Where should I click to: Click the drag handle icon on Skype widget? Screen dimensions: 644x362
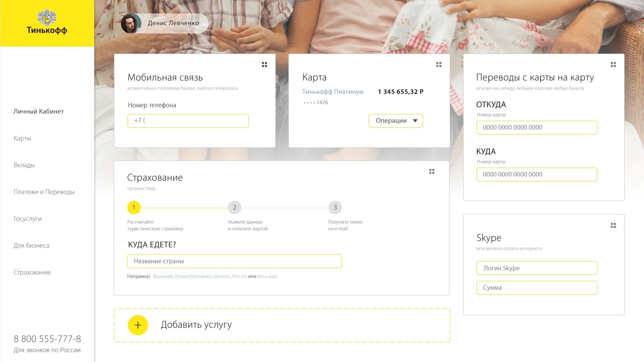point(612,226)
